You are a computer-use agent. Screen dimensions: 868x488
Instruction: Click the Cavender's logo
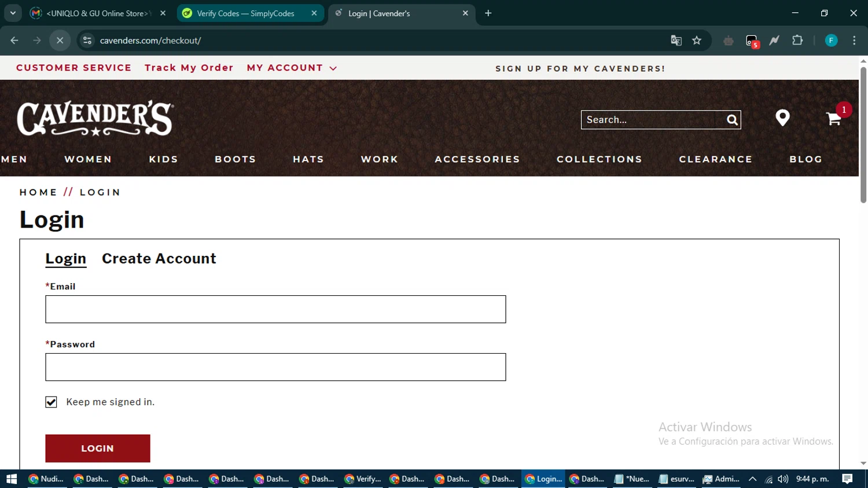95,118
